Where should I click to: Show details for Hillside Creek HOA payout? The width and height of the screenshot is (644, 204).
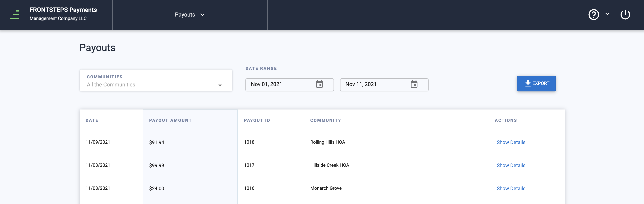(x=511, y=165)
